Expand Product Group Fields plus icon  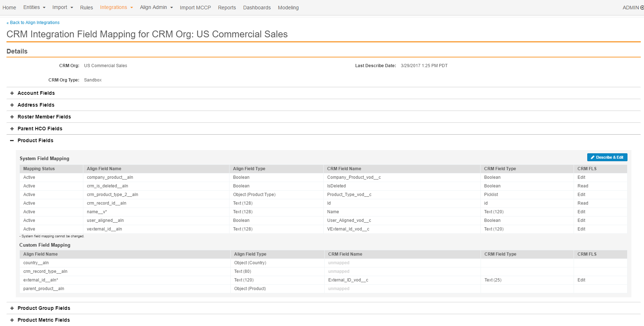point(12,308)
